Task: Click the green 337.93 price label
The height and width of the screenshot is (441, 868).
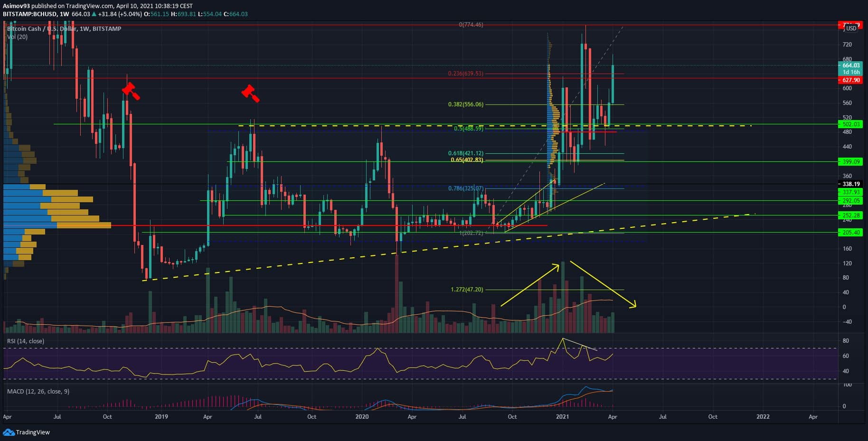Action: click(x=850, y=192)
